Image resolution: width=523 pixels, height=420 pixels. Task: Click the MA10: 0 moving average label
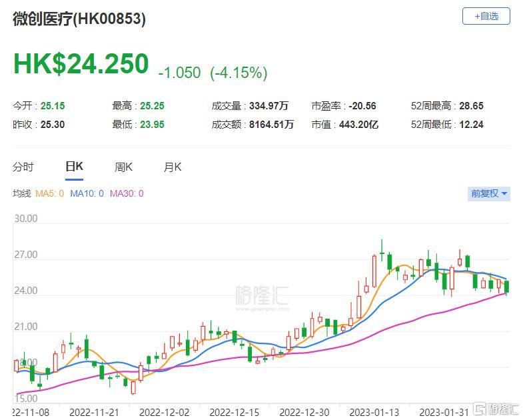point(87,193)
